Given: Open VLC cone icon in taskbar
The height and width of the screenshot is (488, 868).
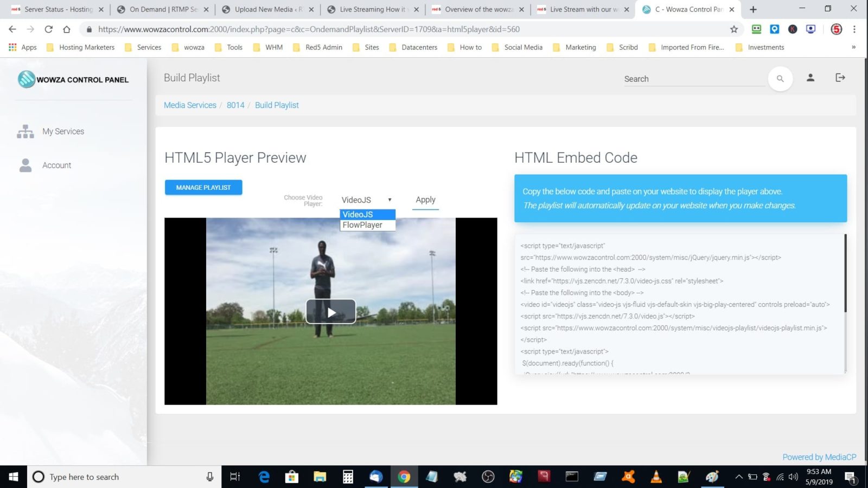Looking at the screenshot, I should [x=656, y=477].
